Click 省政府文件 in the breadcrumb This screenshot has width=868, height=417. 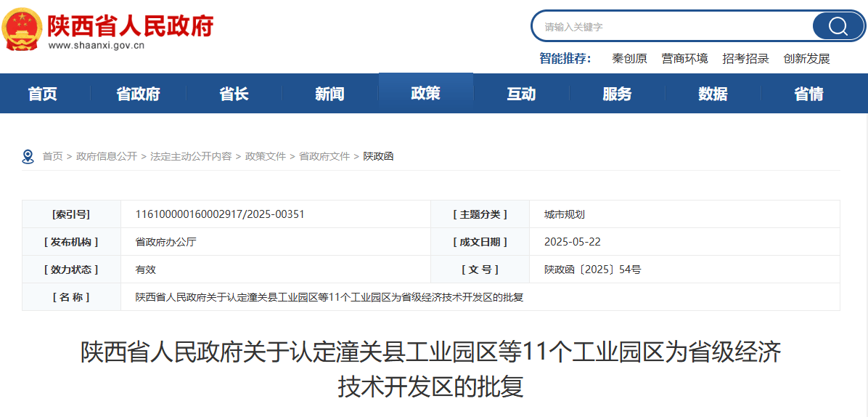[x=324, y=157]
